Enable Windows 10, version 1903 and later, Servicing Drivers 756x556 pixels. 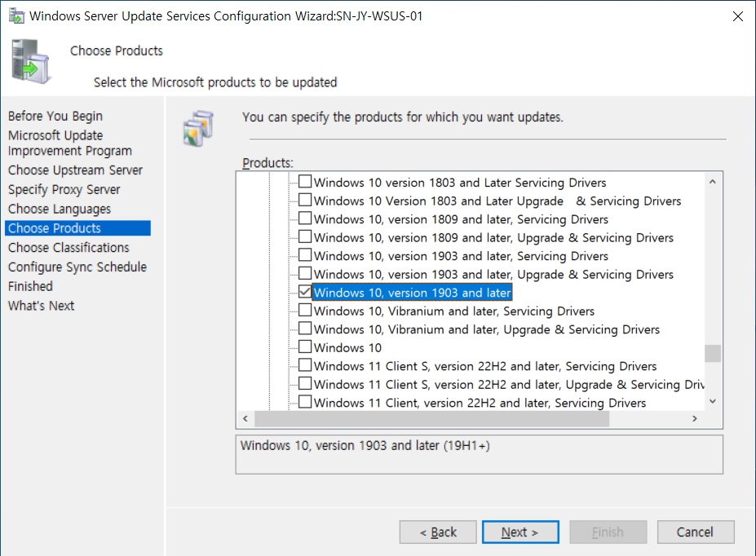[305, 255]
